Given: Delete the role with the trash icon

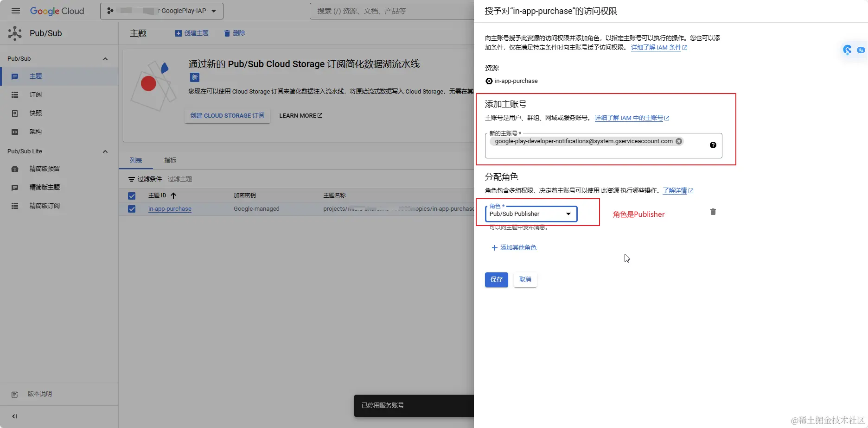Looking at the screenshot, I should pyautogui.click(x=713, y=212).
